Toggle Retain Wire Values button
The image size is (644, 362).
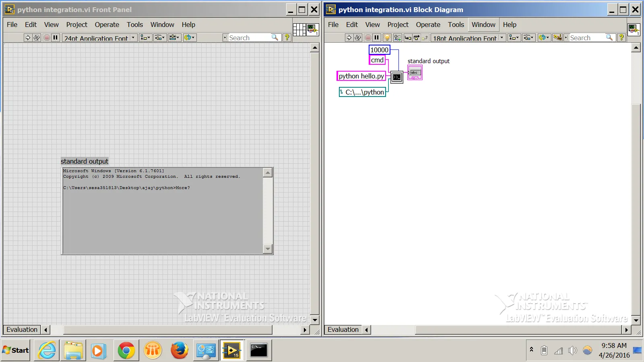tap(398, 37)
